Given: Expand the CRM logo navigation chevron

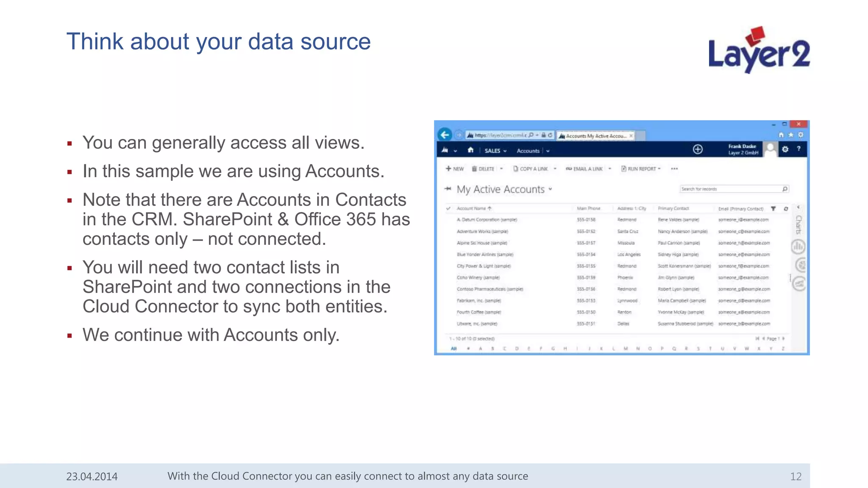Looking at the screenshot, I should pos(455,151).
